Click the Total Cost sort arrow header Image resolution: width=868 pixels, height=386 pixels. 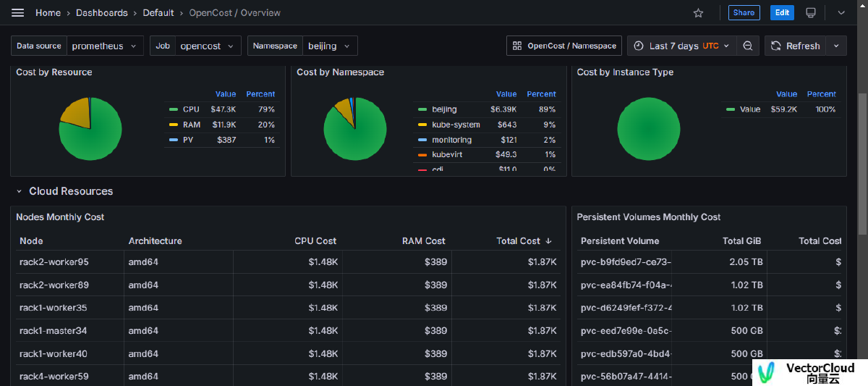(x=524, y=241)
